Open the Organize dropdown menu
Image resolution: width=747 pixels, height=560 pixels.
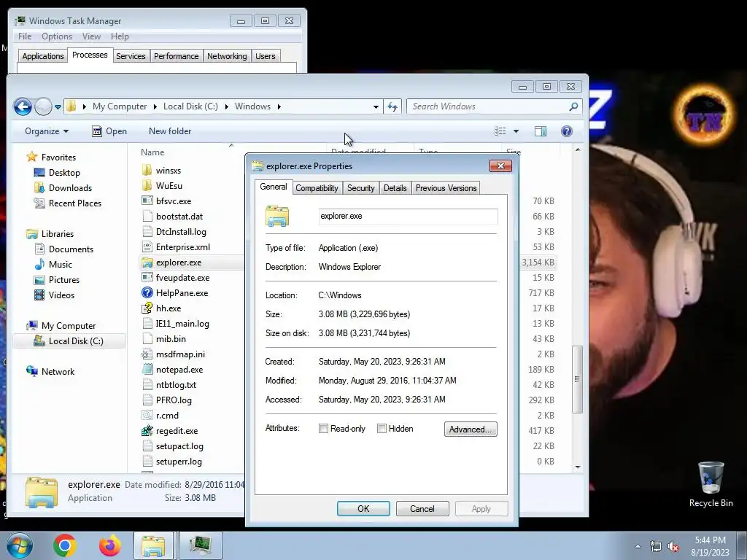pos(47,131)
